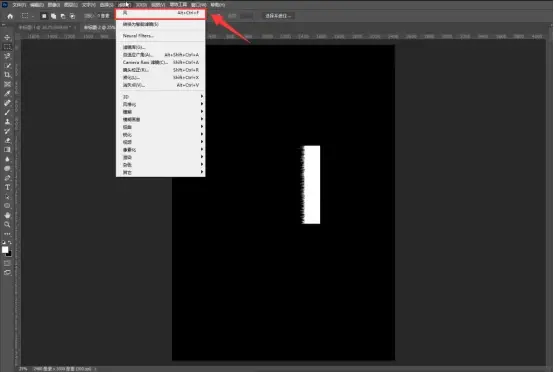Select the Lasso tool
The image size is (554, 373).
[7, 56]
